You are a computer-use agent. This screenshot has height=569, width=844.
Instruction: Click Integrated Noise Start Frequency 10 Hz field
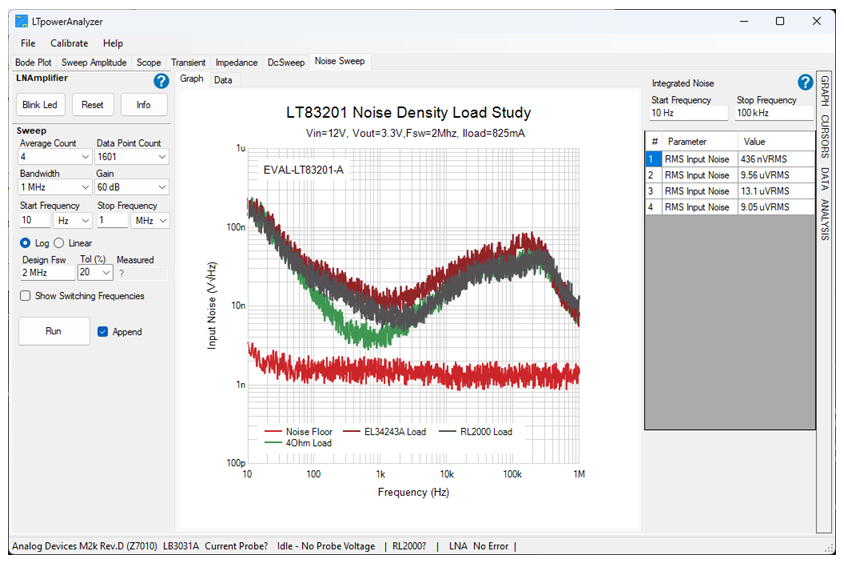688,113
